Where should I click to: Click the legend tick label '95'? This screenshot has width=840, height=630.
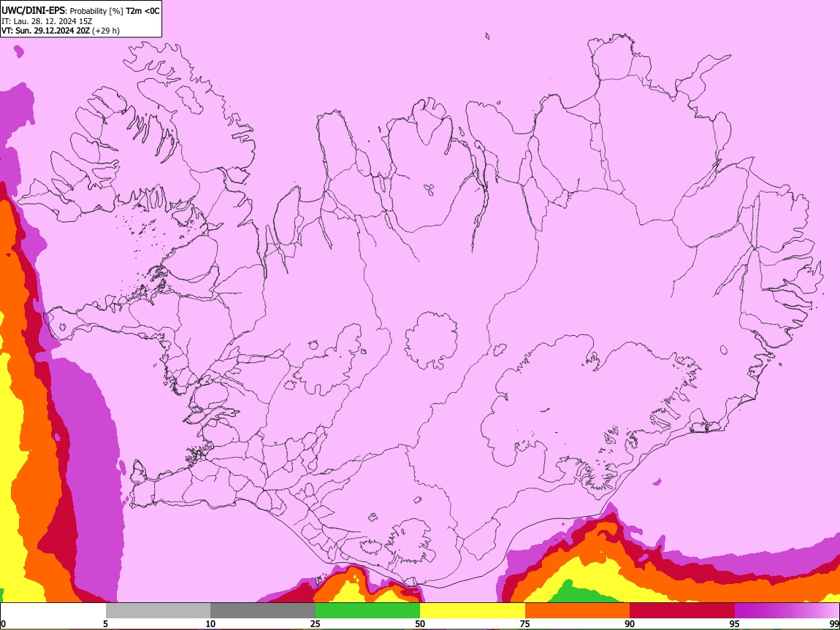pos(735,623)
